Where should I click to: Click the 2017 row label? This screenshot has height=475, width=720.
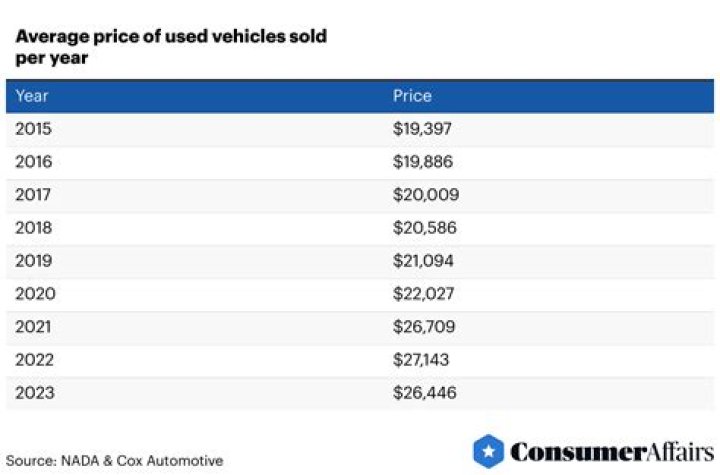point(34,195)
